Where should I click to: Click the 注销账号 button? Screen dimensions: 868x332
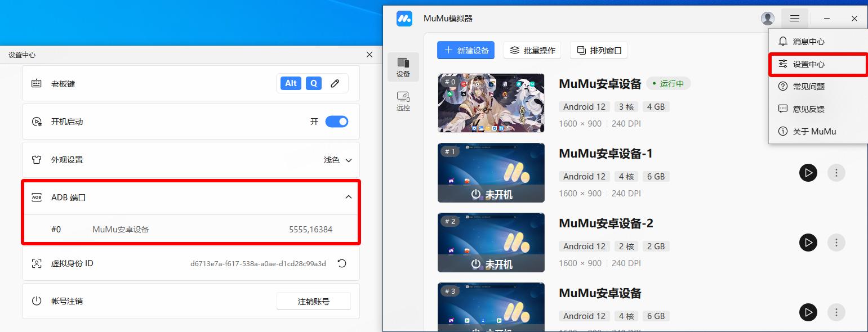(x=313, y=301)
